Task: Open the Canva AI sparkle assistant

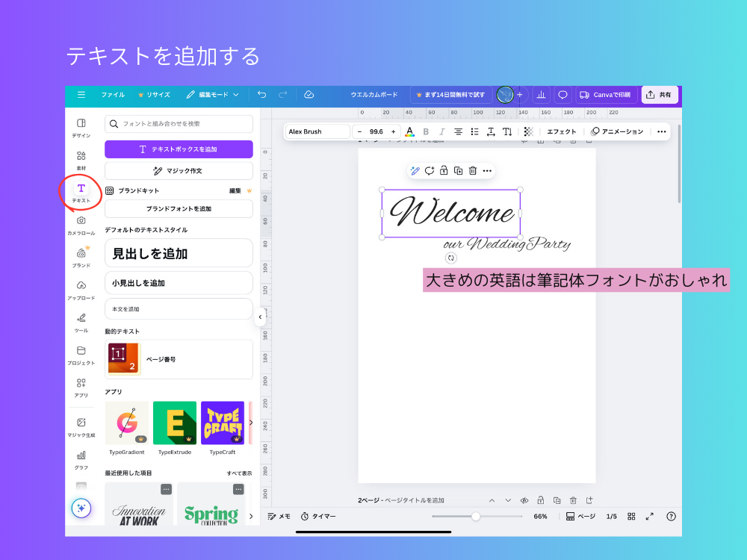Action: tap(80, 508)
